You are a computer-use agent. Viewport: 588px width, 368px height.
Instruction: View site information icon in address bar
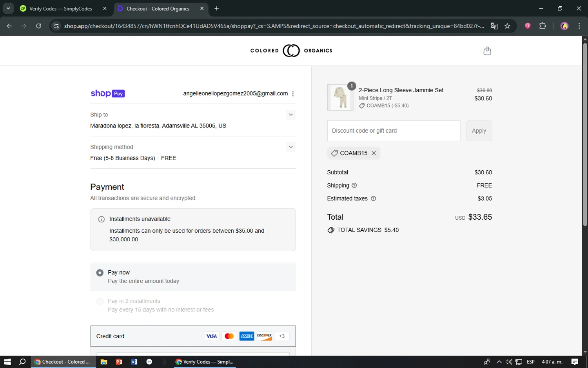click(x=56, y=26)
